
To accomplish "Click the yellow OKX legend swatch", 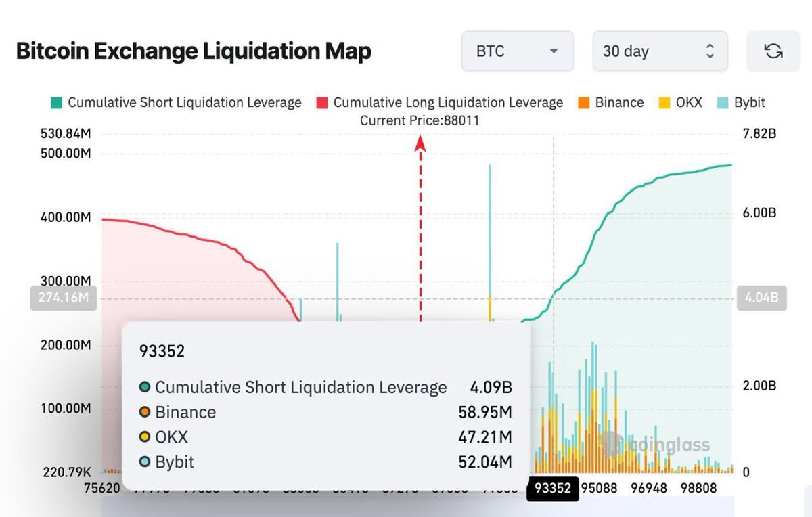I will pyautogui.click(x=664, y=103).
